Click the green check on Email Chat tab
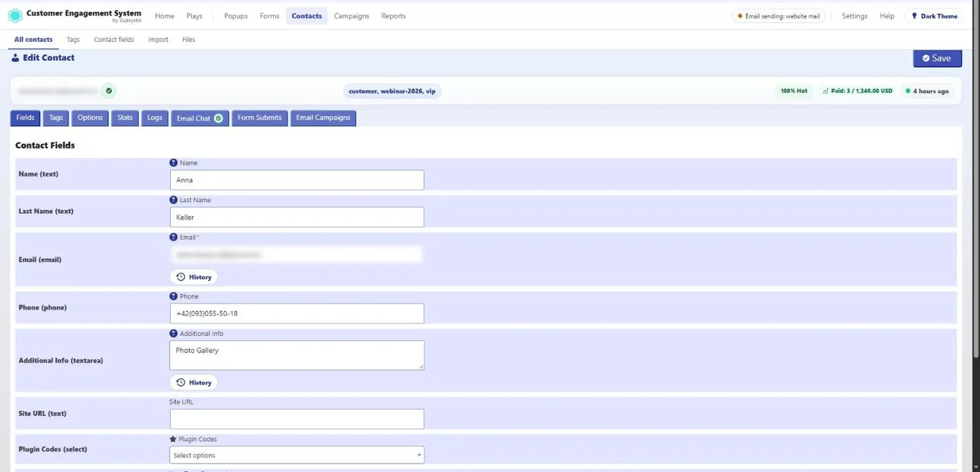Viewport: 980px width, 472px height. coord(218,118)
